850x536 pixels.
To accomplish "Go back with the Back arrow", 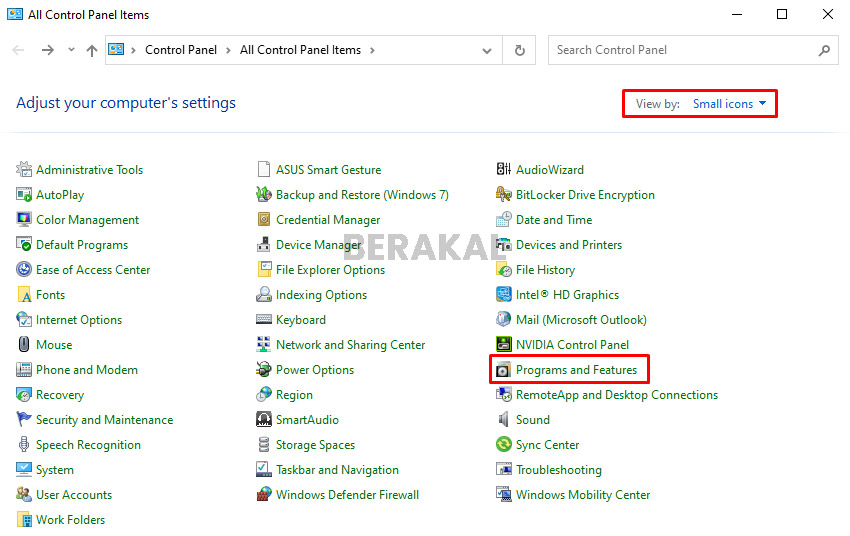I will pos(18,50).
